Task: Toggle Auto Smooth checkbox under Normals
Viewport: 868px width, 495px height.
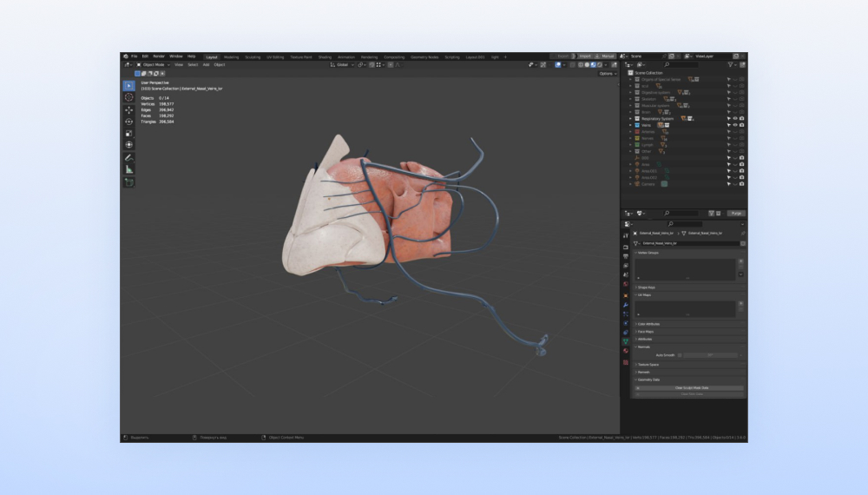Action: [x=680, y=355]
